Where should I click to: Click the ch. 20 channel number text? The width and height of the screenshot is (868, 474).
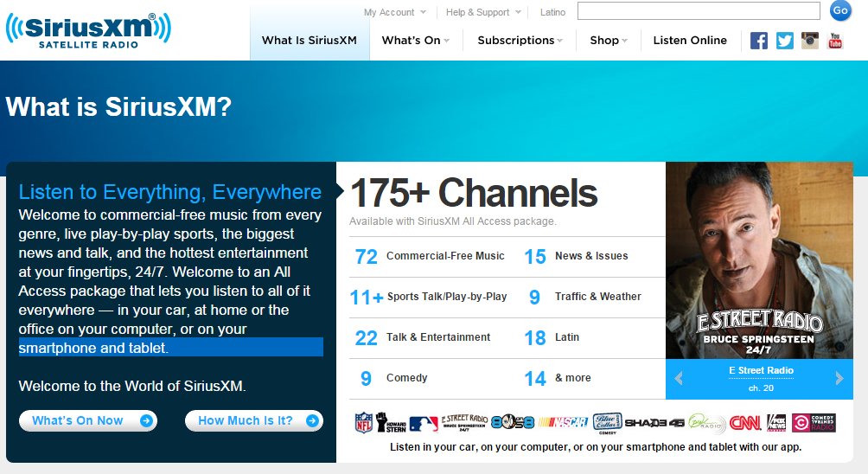point(761,388)
